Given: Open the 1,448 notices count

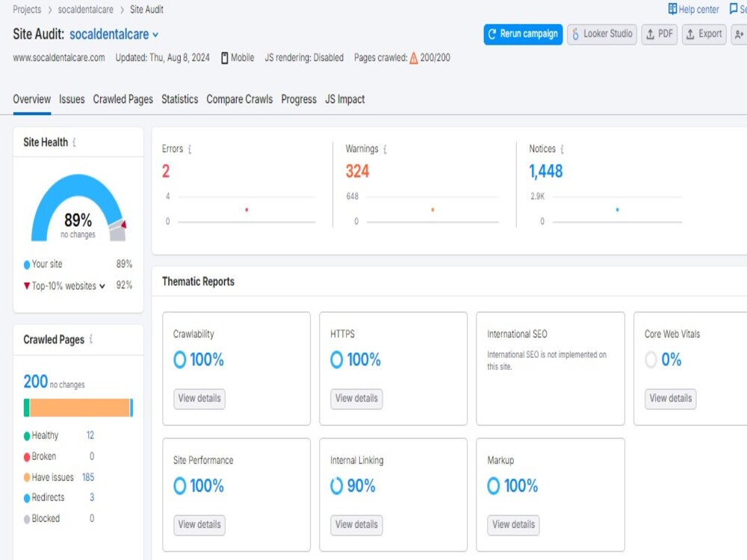Looking at the screenshot, I should [x=546, y=171].
